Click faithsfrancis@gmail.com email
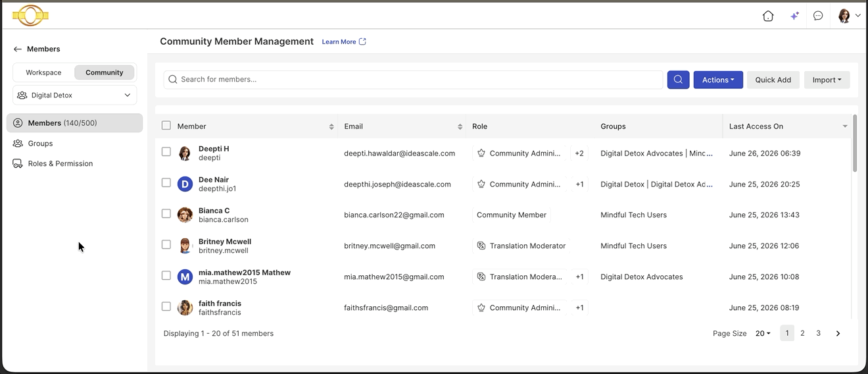This screenshot has height=374, width=868. [386, 307]
